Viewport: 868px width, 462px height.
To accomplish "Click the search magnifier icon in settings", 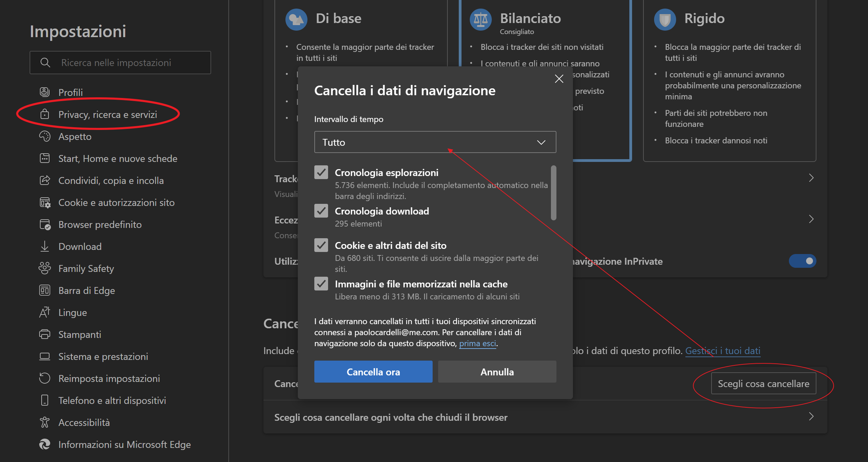I will 45,63.
